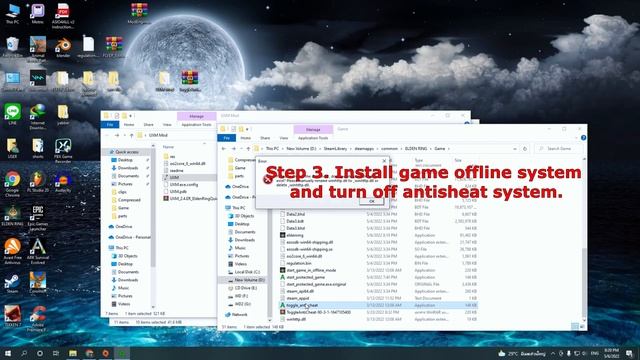Click SteamLibrary in the address path
The image size is (640, 360).
pyautogui.click(x=335, y=149)
